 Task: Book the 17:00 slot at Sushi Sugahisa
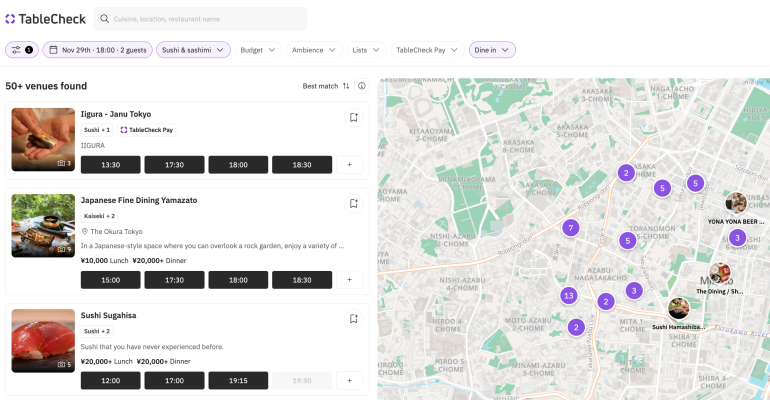pos(174,380)
